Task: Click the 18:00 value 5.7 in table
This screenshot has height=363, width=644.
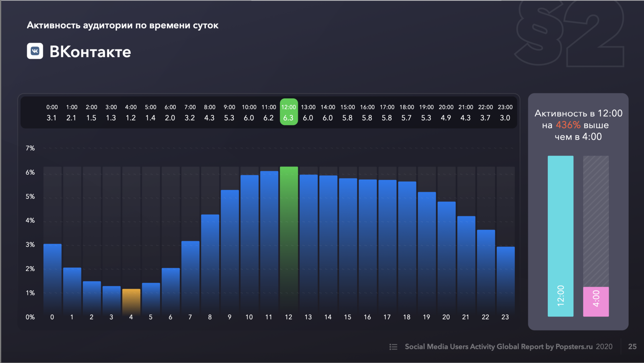Action: 406,118
